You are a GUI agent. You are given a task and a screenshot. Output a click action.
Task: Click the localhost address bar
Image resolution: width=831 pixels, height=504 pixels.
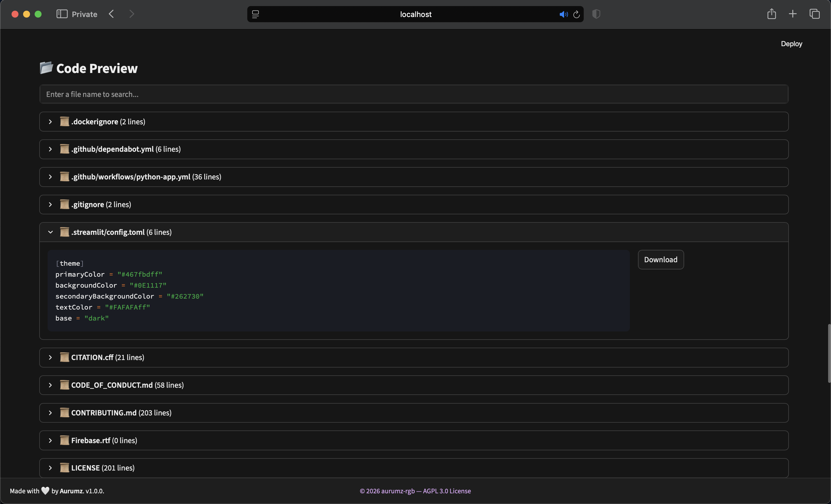415,14
